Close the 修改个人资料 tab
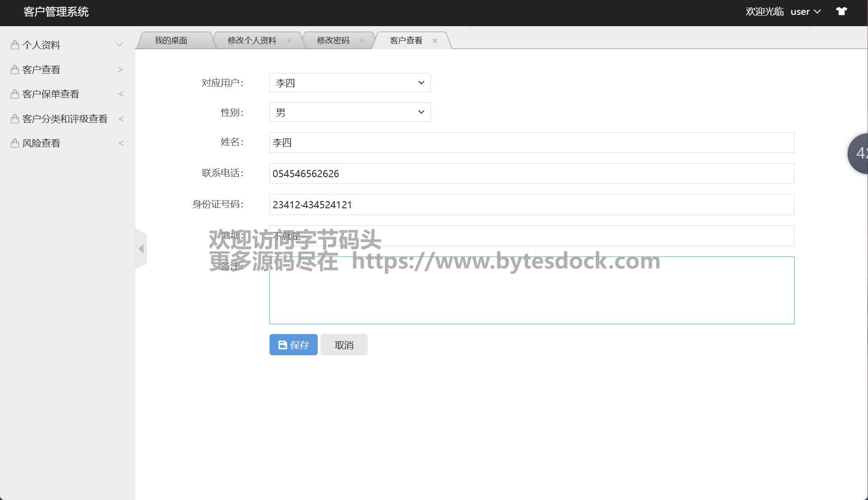Image resolution: width=868 pixels, height=500 pixels. point(289,41)
